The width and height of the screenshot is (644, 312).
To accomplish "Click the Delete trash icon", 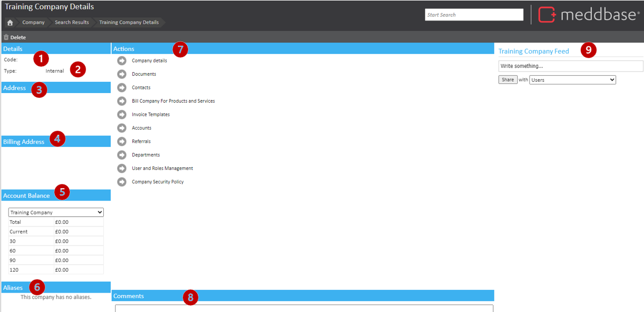I will pyautogui.click(x=6, y=38).
